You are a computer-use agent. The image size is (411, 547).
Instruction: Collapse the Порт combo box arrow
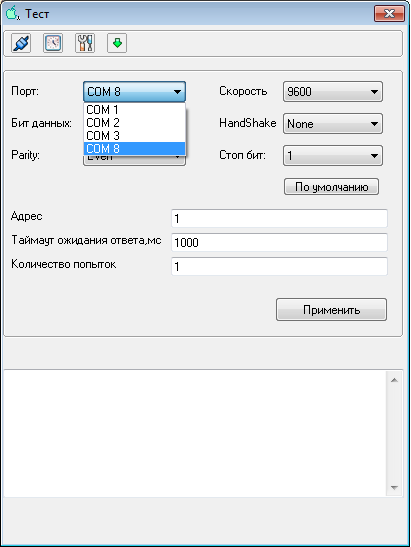click(177, 92)
